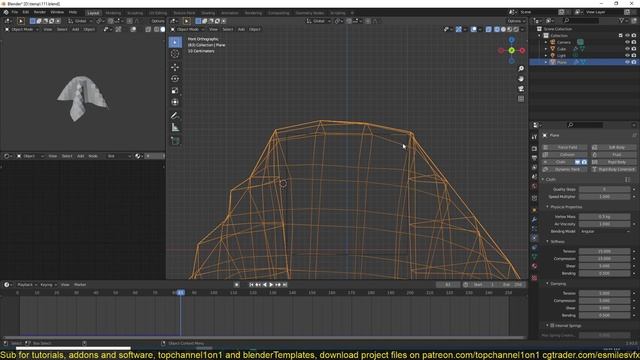This screenshot has width=640, height=360.
Task: Play the animation forward
Action: pyautogui.click(x=271, y=284)
